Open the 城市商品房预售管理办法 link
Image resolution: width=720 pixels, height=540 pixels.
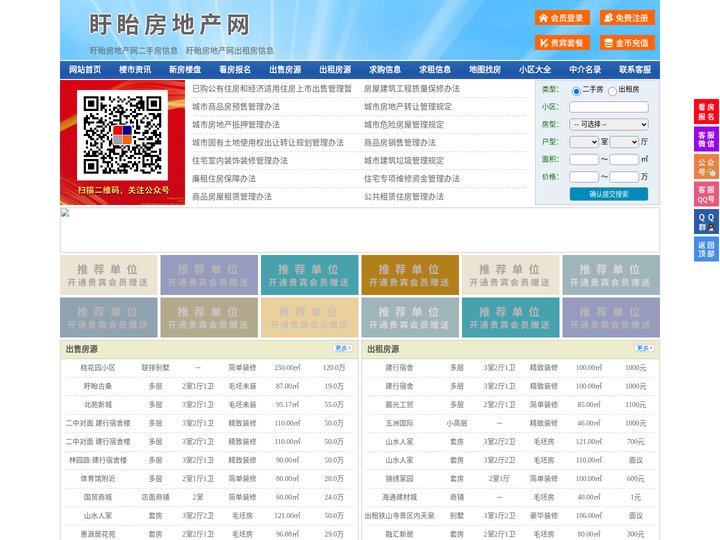[x=236, y=107]
